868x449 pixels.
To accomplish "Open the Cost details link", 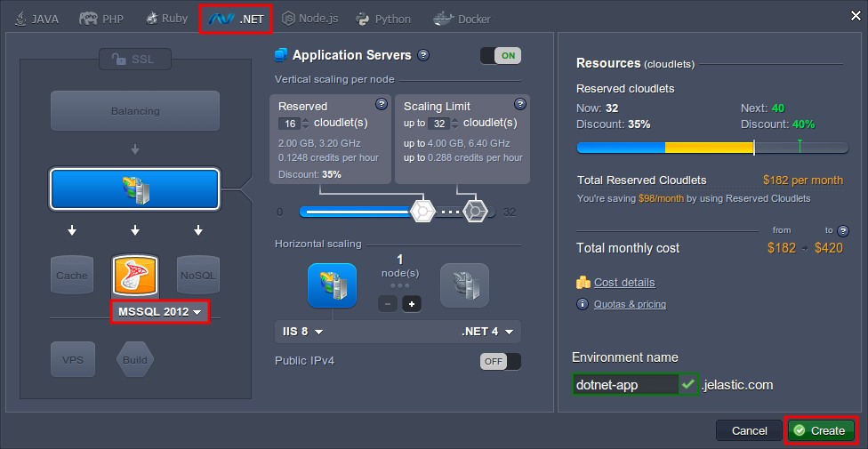I will [624, 283].
